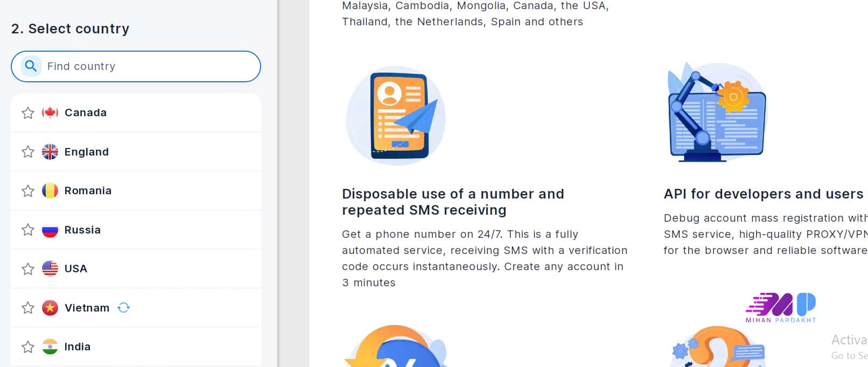Click the Vietnam flag icon
The height and width of the screenshot is (367, 868).
pos(50,307)
